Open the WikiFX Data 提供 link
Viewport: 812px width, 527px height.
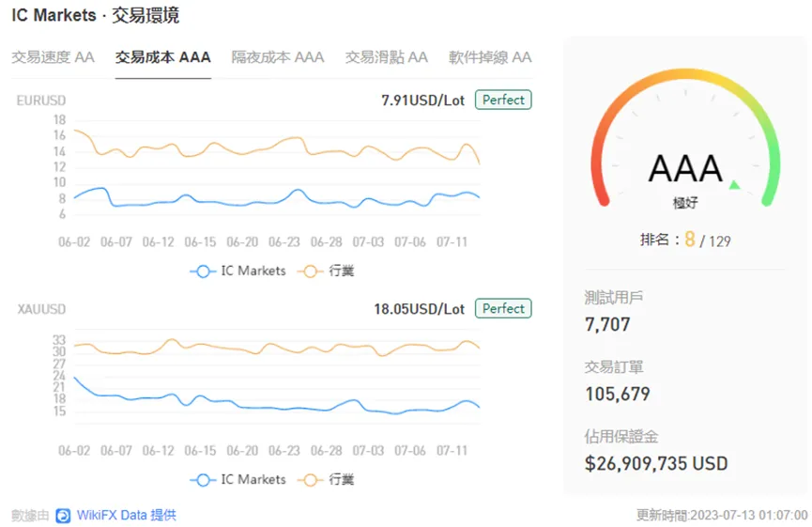(x=127, y=515)
